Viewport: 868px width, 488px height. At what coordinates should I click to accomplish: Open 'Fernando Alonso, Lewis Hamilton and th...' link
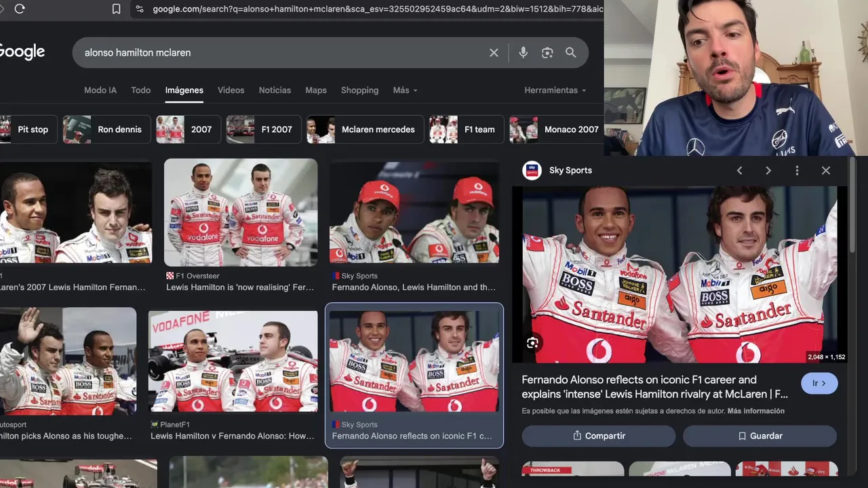(x=414, y=287)
